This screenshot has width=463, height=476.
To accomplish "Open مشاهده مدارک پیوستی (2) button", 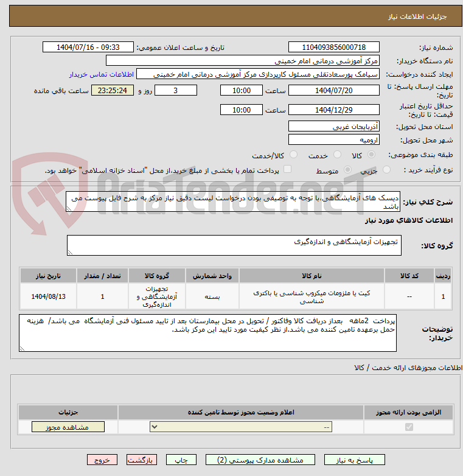I will (260, 460).
